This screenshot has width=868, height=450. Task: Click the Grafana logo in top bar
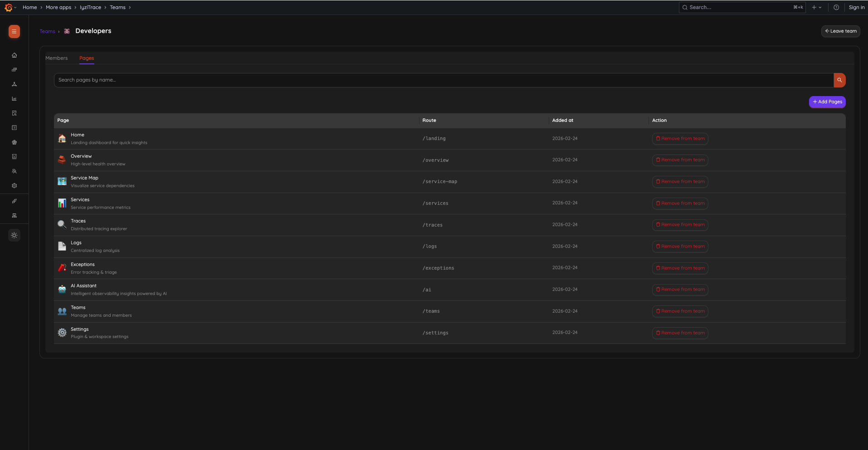pyautogui.click(x=8, y=7)
